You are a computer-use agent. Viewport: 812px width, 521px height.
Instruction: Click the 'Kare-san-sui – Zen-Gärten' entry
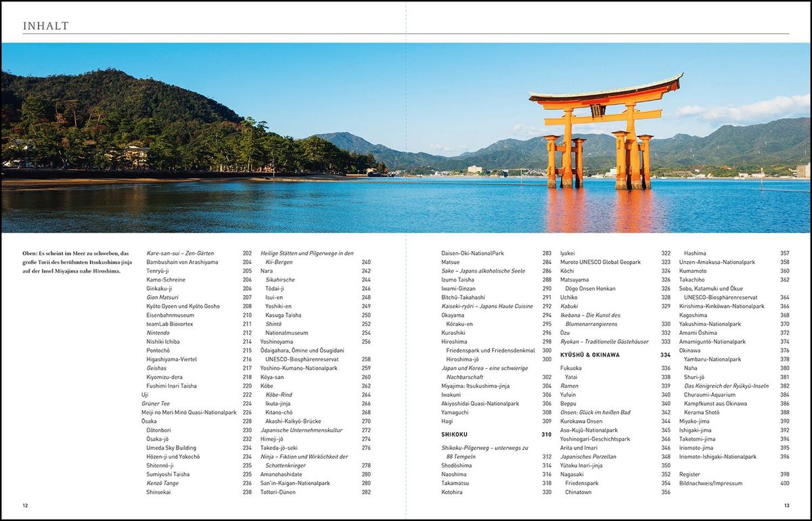pyautogui.click(x=180, y=253)
